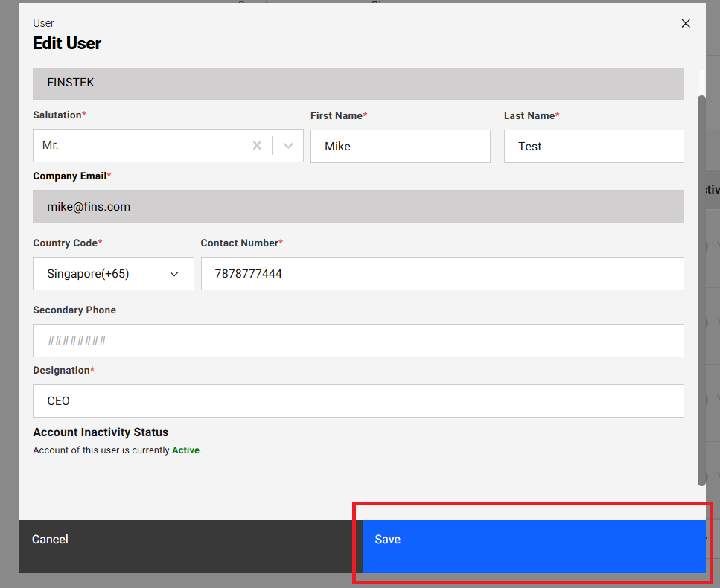Focus the Designation field containing CEO
This screenshot has width=720, height=588.
point(357,401)
